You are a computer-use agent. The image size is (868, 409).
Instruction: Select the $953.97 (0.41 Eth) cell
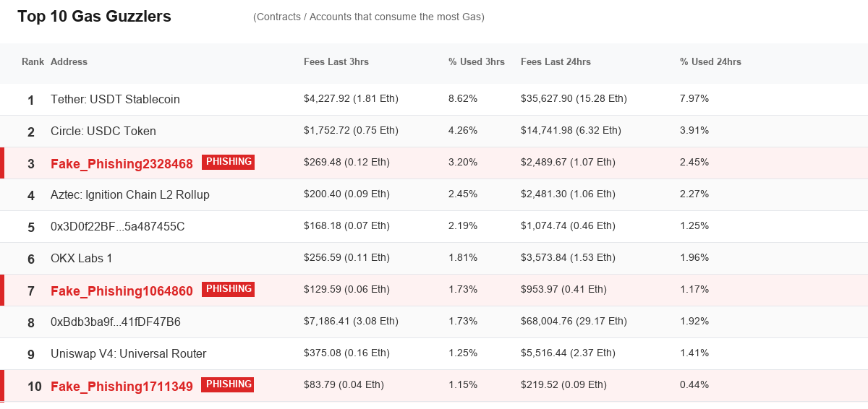(x=563, y=289)
